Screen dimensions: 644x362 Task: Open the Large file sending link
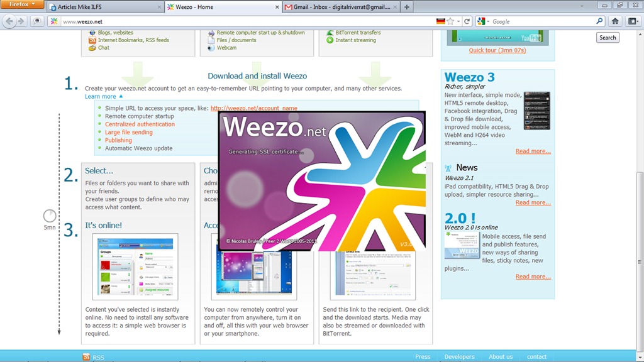(x=128, y=132)
